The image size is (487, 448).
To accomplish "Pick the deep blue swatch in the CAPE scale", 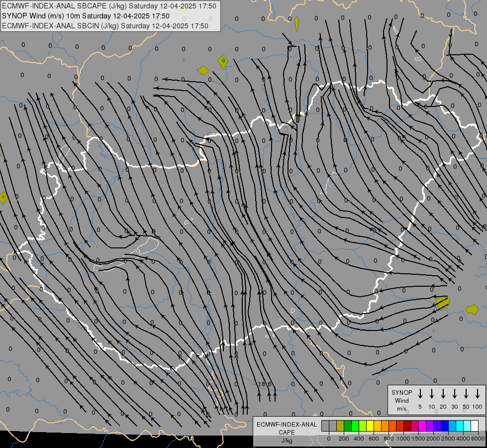I will click(444, 426).
